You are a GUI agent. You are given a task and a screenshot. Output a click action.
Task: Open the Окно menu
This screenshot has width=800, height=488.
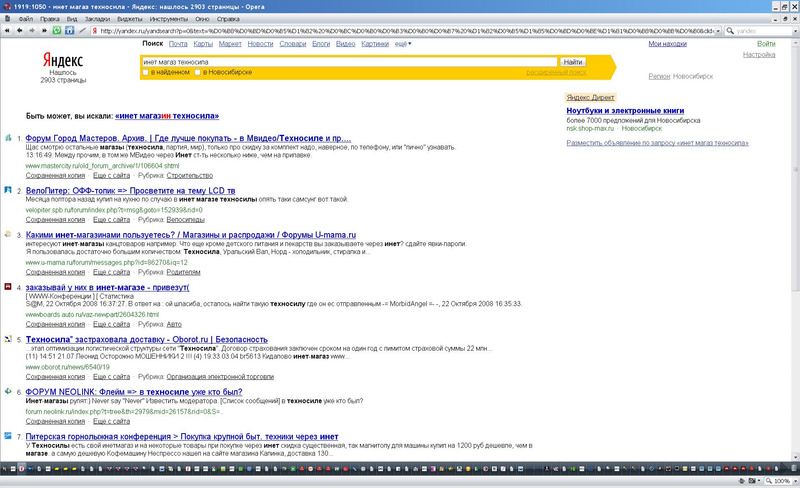point(202,19)
